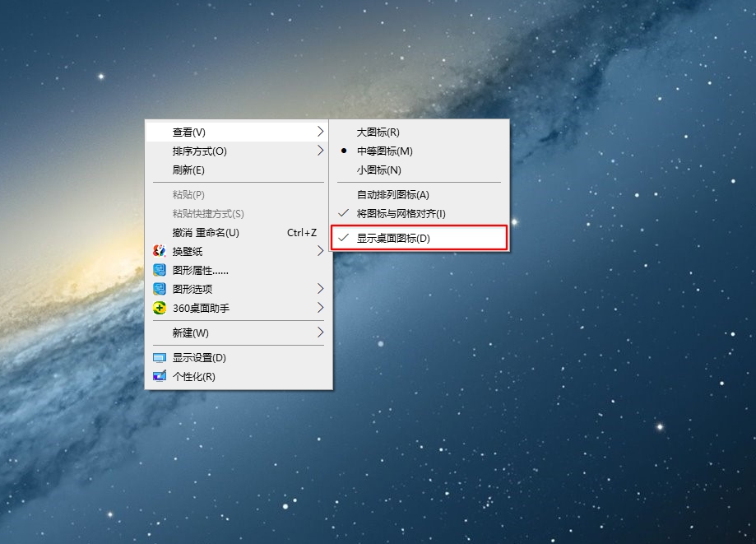Open 个性化(R) personalization entry

click(x=237, y=377)
